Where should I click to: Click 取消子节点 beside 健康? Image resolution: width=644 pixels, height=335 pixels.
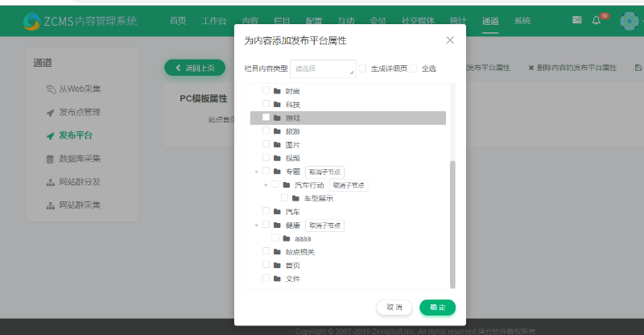[x=325, y=225]
